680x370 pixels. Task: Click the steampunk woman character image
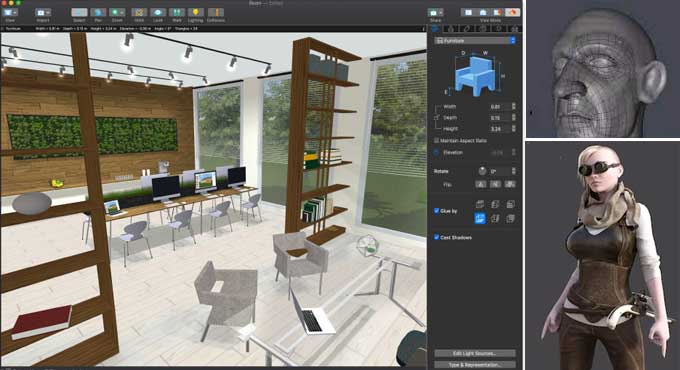[x=603, y=256]
